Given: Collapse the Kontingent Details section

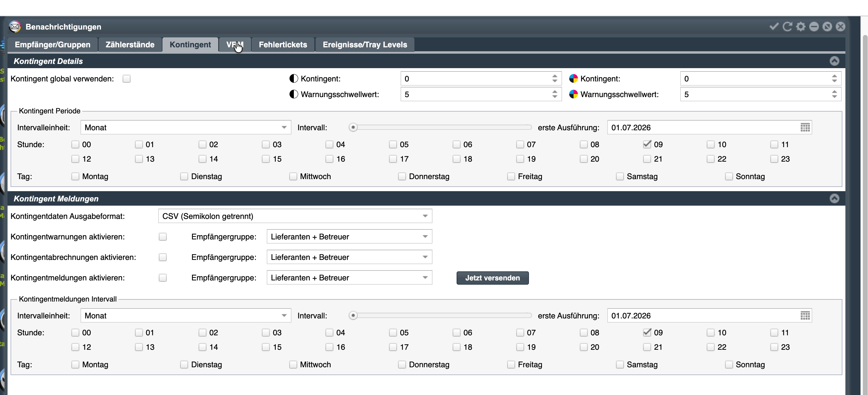Looking at the screenshot, I should pyautogui.click(x=834, y=61).
